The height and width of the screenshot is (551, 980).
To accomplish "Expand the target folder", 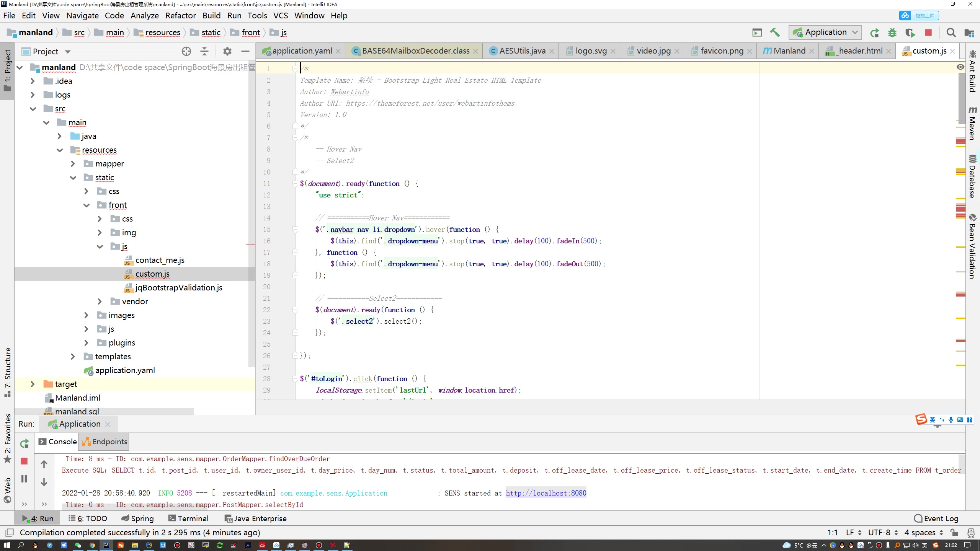I will coord(33,384).
